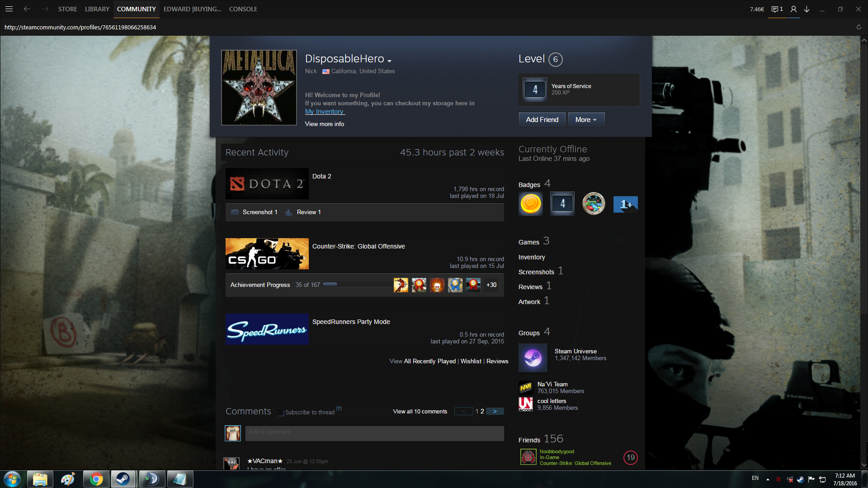The width and height of the screenshot is (868, 488).
Task: Open the hamburger menu icon
Action: [x=9, y=9]
